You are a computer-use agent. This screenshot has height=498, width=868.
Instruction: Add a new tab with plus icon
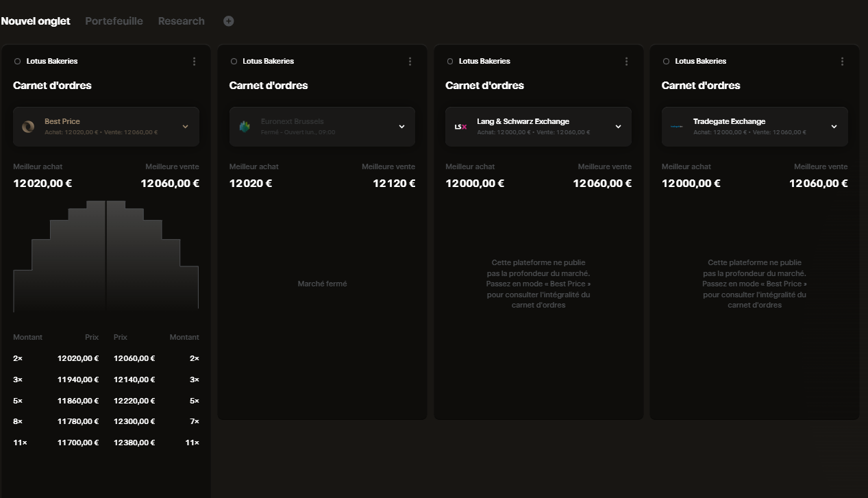pos(229,21)
